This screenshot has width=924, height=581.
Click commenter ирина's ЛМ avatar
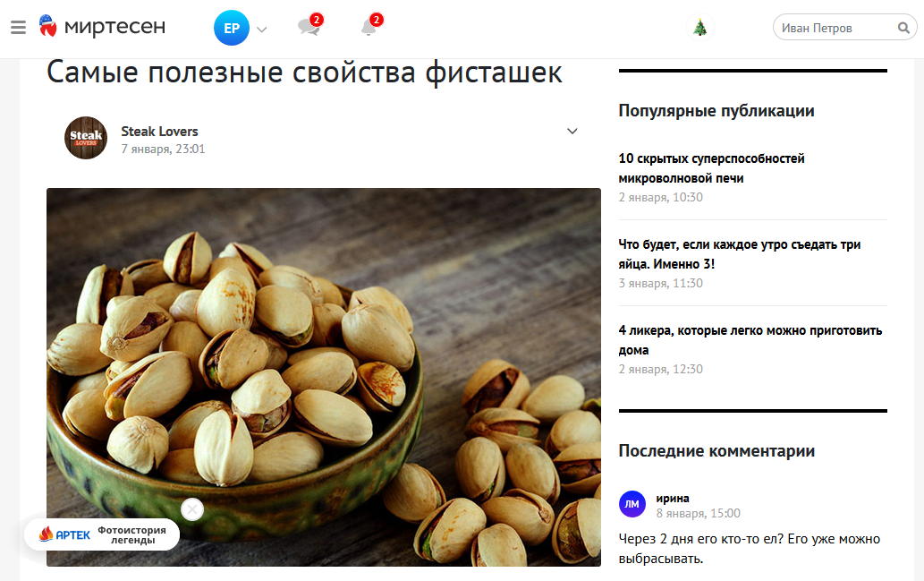[632, 504]
